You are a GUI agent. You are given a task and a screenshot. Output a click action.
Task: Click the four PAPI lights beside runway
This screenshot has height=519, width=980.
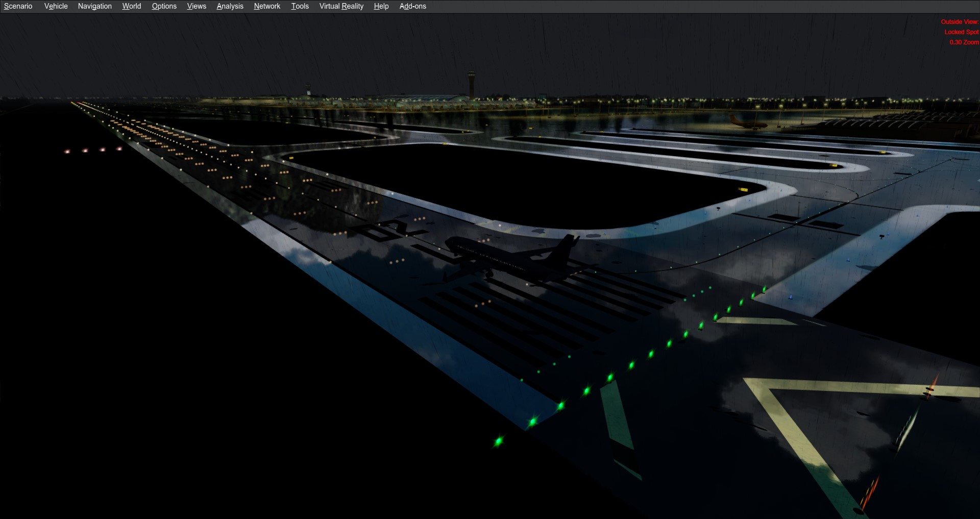[x=93, y=150]
